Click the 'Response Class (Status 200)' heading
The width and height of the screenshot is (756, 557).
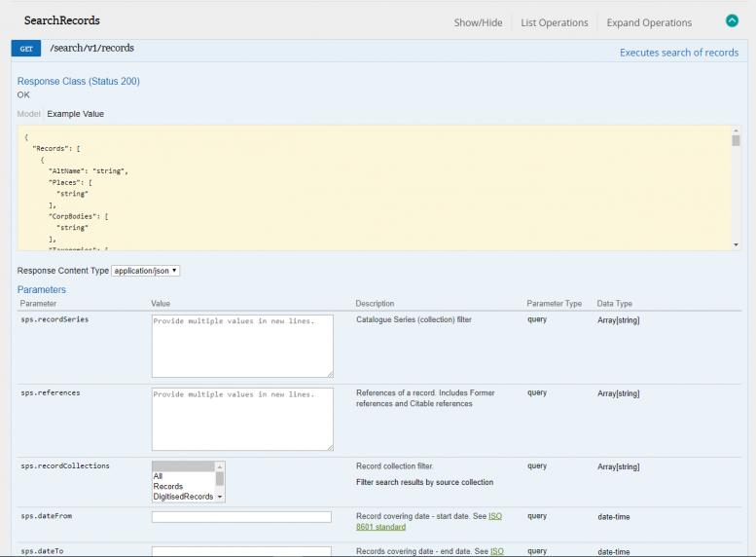[x=79, y=81]
